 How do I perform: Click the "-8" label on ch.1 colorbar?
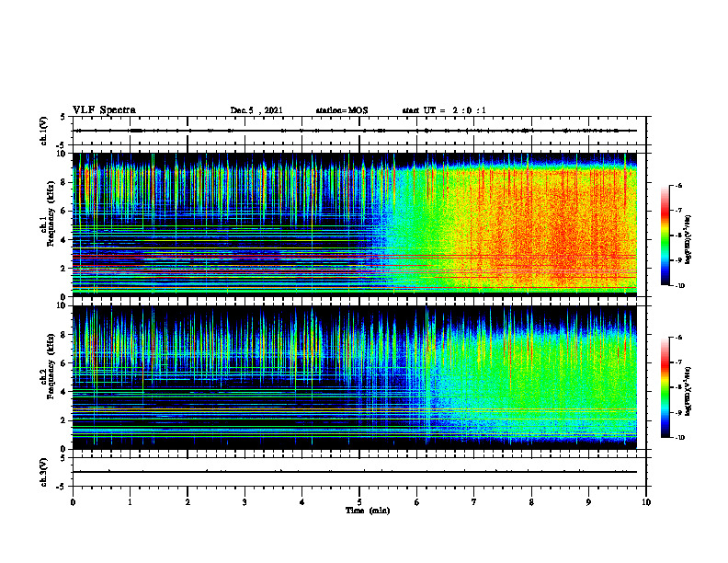click(679, 236)
